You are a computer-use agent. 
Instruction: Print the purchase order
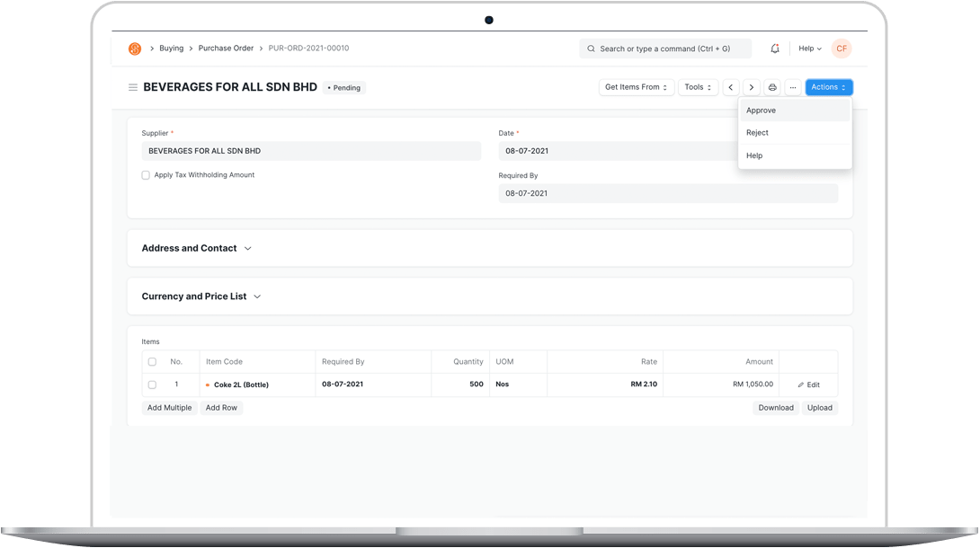click(772, 88)
